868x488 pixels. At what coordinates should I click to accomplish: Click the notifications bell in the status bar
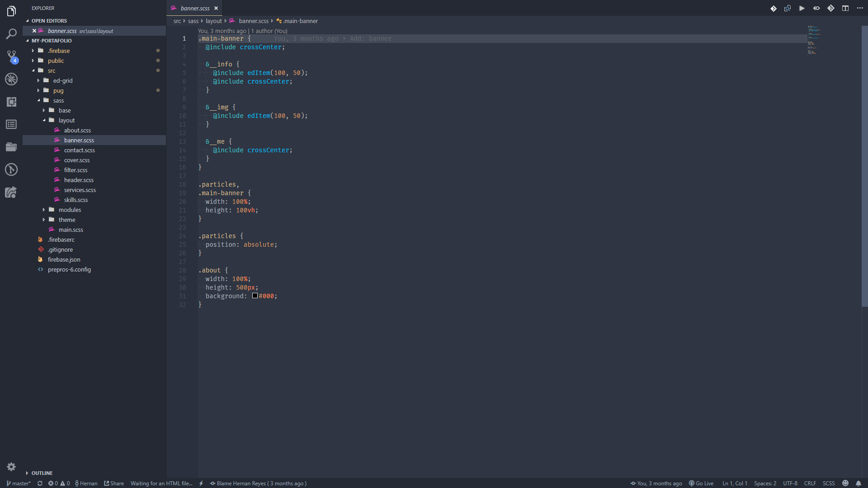(x=858, y=483)
